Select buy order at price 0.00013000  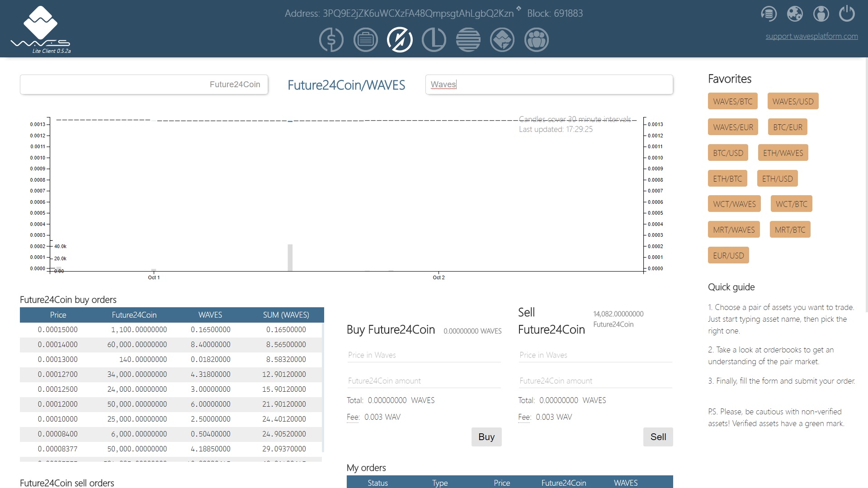pos(171,360)
